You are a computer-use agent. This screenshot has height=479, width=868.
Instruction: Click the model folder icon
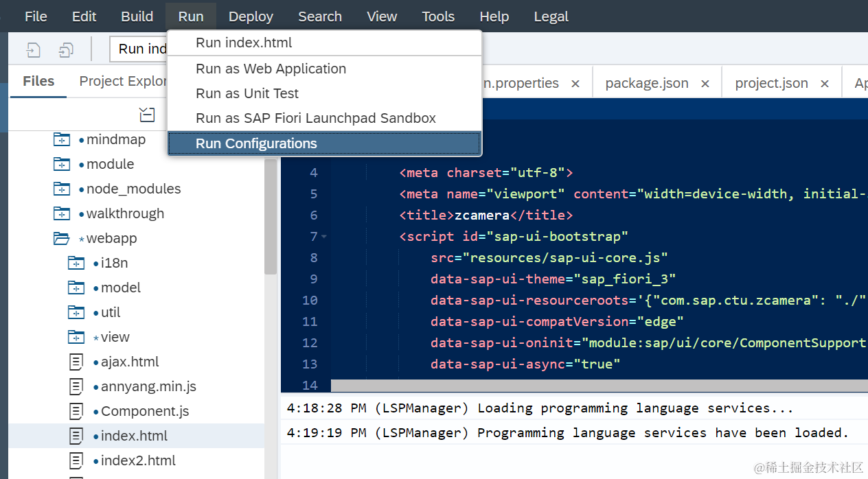(76, 288)
